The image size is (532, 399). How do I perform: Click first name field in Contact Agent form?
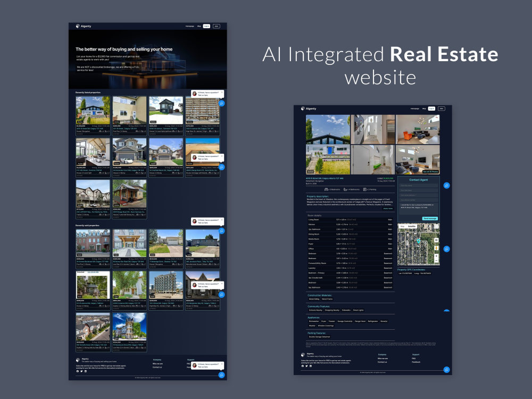tap(419, 186)
